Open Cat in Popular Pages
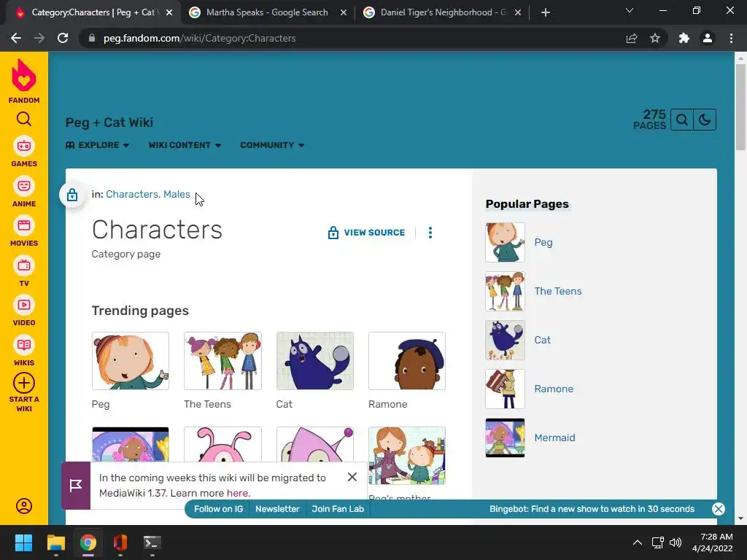This screenshot has height=560, width=747. [542, 340]
